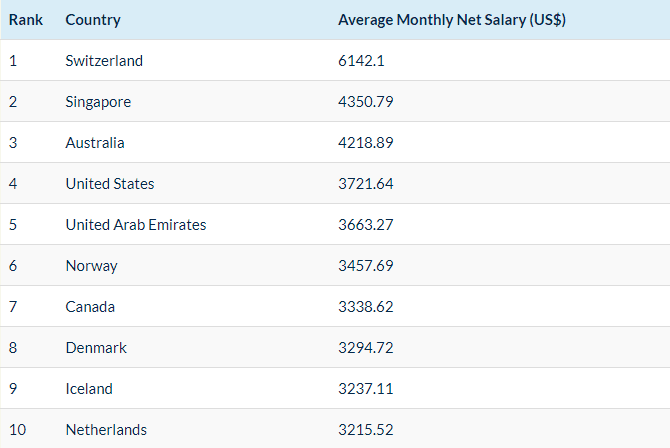Select the salary value 3457.69
The height and width of the screenshot is (448, 670).
click(x=366, y=266)
